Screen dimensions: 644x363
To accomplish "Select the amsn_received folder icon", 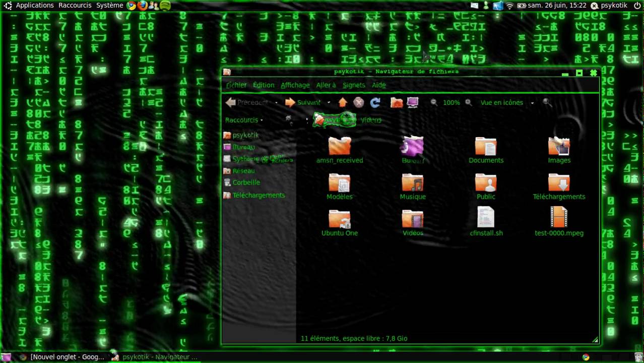I will pos(340,146).
